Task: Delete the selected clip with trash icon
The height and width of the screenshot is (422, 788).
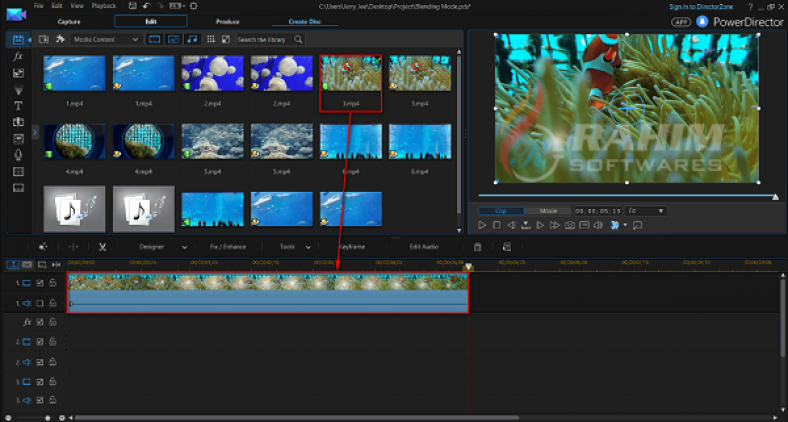Action: (x=477, y=246)
